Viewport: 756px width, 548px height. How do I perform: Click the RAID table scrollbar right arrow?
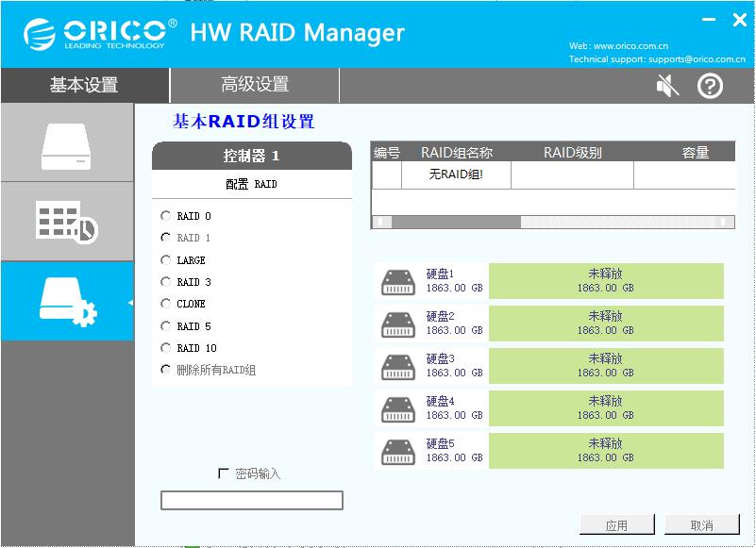coord(724,222)
